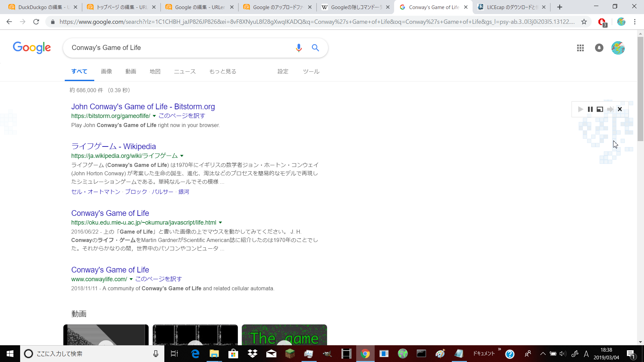Screen dimensions: 644x362
Task: Click the Windows taskbar search box
Action: (92, 354)
